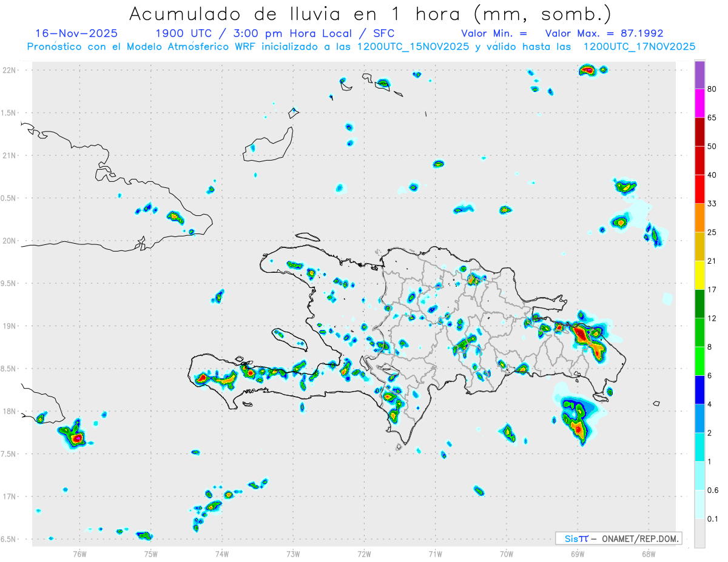The image size is (728, 562).
Task: Click the "25" color bar label
Action: (712, 232)
